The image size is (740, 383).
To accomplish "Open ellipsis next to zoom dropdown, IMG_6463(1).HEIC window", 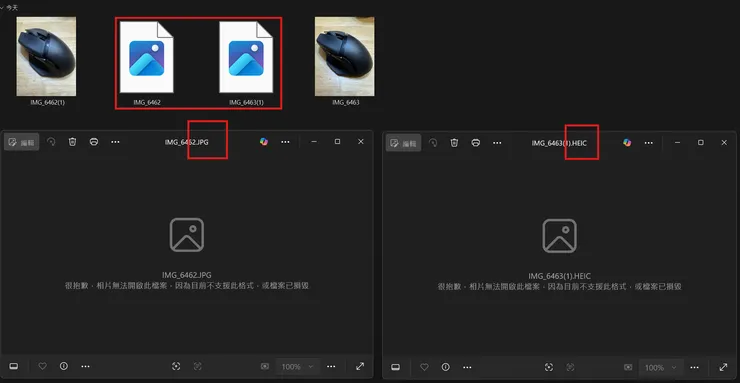I will [695, 367].
